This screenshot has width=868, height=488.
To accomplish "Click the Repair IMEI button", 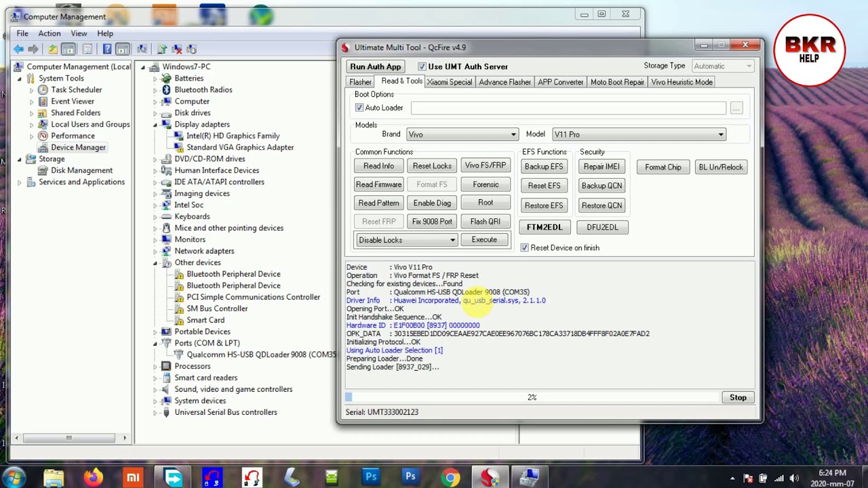I will [601, 167].
